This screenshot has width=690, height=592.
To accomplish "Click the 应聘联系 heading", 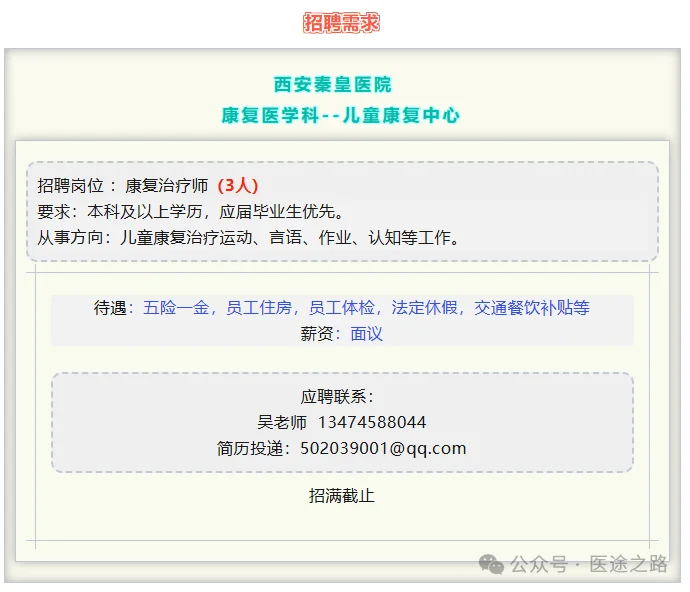I will click(x=337, y=397).
